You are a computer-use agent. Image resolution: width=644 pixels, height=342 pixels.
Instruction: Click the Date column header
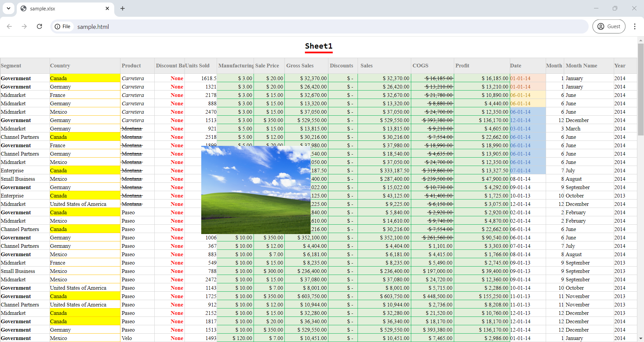(528, 66)
